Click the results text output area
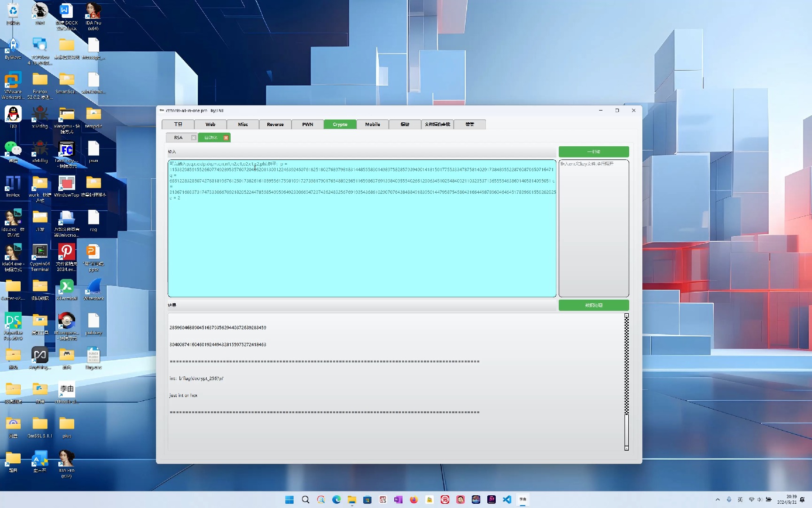Screen dimensions: 812x508 [396, 382]
